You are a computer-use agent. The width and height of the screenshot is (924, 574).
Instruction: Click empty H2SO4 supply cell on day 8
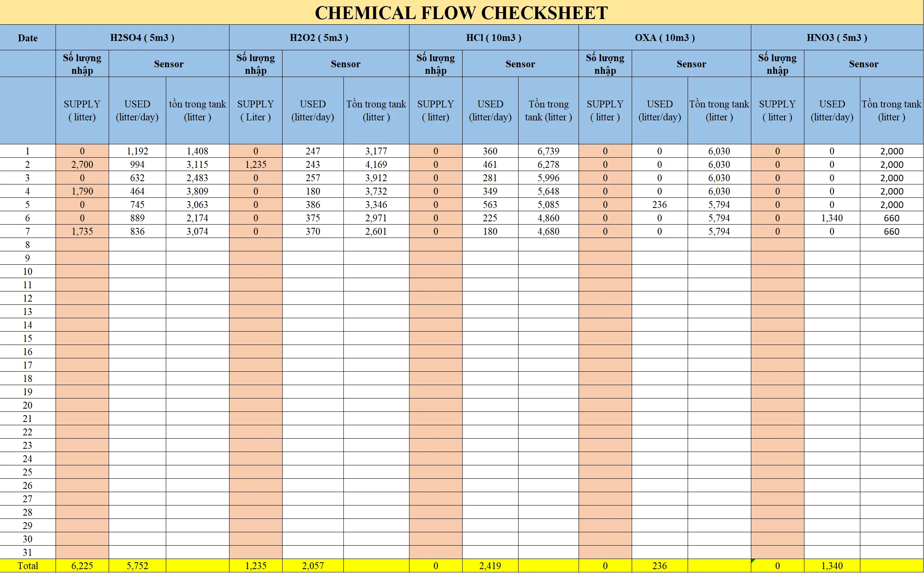click(x=82, y=245)
